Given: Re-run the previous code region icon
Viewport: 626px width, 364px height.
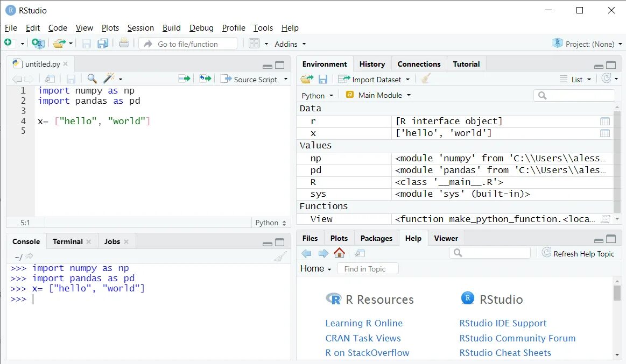Looking at the screenshot, I should tap(205, 78).
